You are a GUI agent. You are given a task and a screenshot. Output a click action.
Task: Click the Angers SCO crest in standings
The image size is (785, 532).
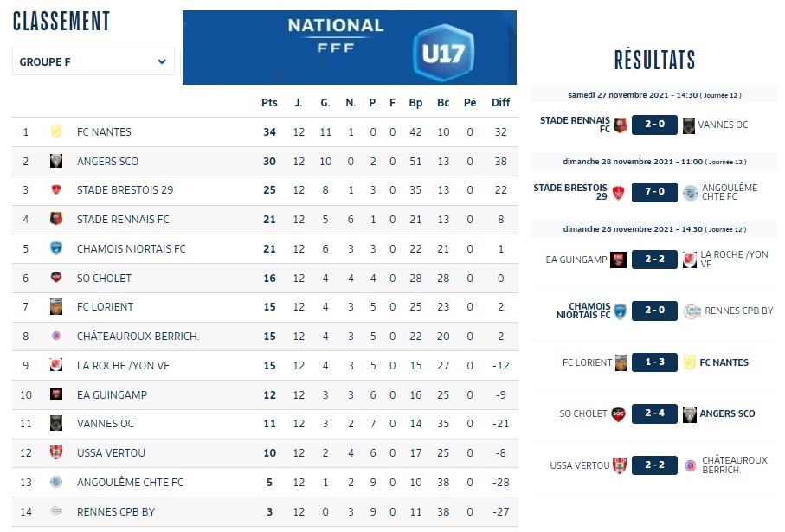click(56, 161)
